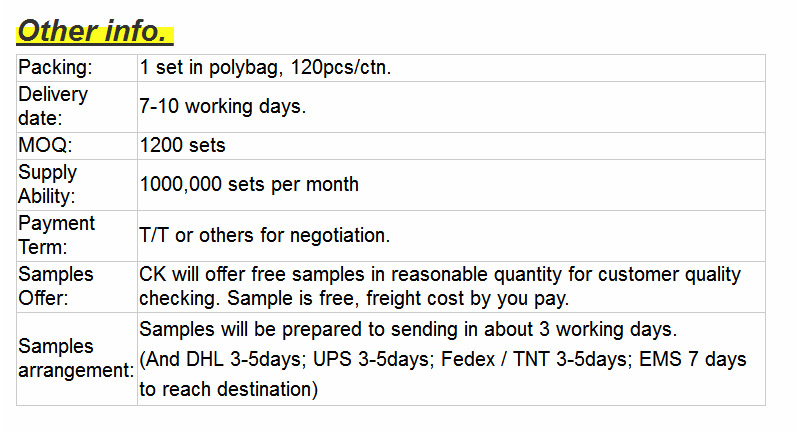The width and height of the screenshot is (800, 432).
Task: Select the 'MOQ:' label cell
Action: pos(77,146)
